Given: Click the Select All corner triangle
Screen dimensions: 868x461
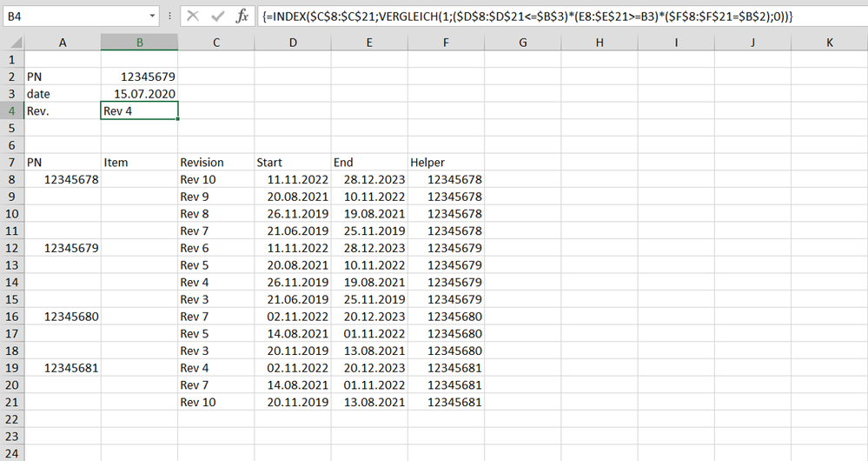Looking at the screenshot, I should tap(16, 43).
